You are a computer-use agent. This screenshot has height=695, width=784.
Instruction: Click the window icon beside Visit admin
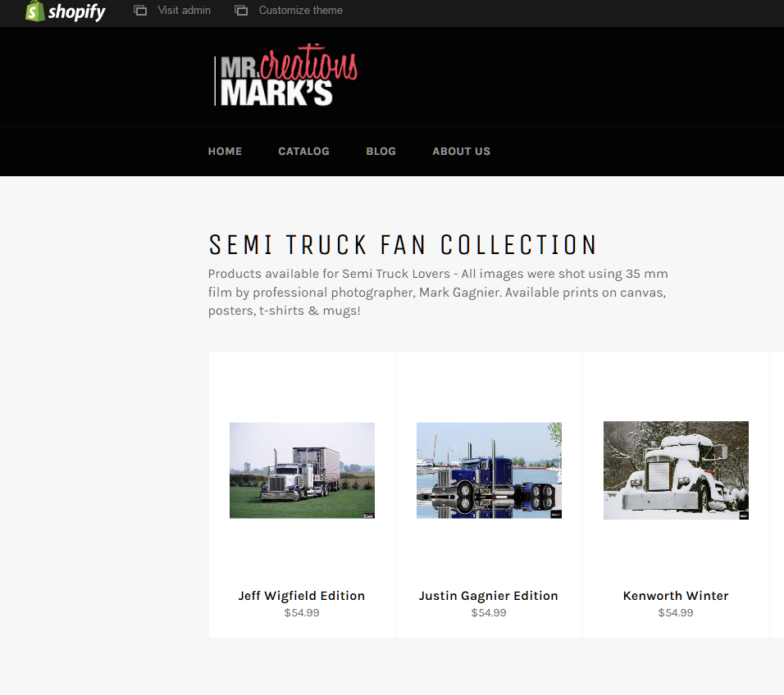140,10
